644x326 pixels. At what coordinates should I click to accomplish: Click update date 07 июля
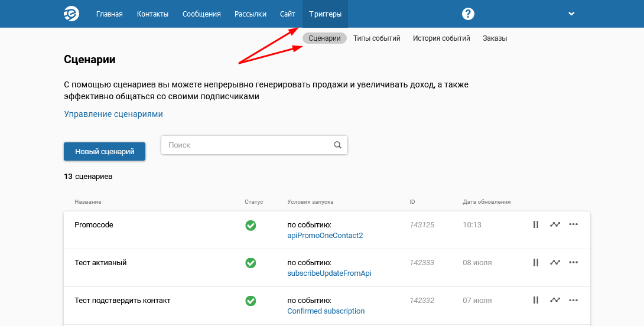pyautogui.click(x=477, y=301)
